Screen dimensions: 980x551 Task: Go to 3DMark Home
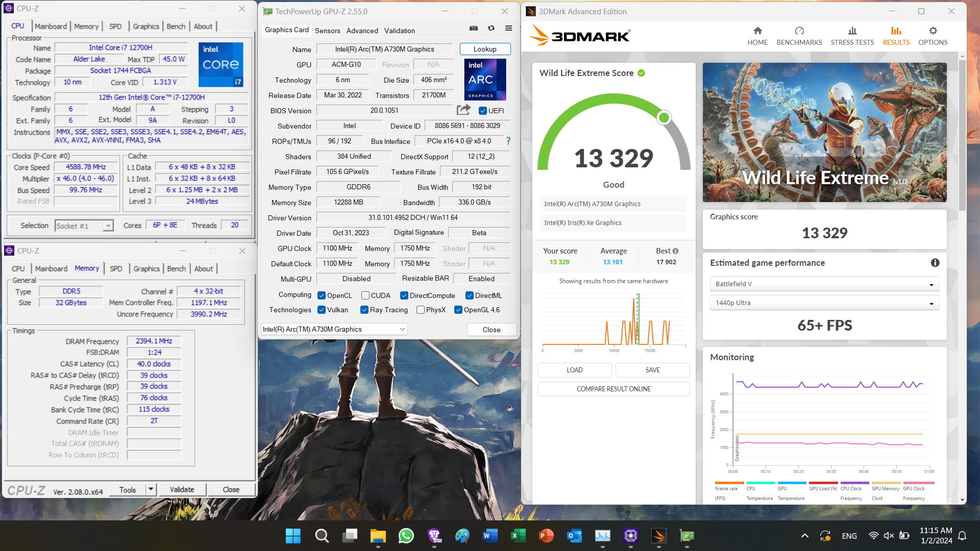[757, 36]
